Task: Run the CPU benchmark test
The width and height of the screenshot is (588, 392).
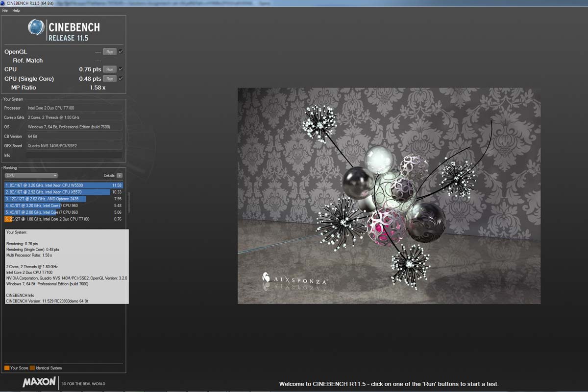Action: 110,69
